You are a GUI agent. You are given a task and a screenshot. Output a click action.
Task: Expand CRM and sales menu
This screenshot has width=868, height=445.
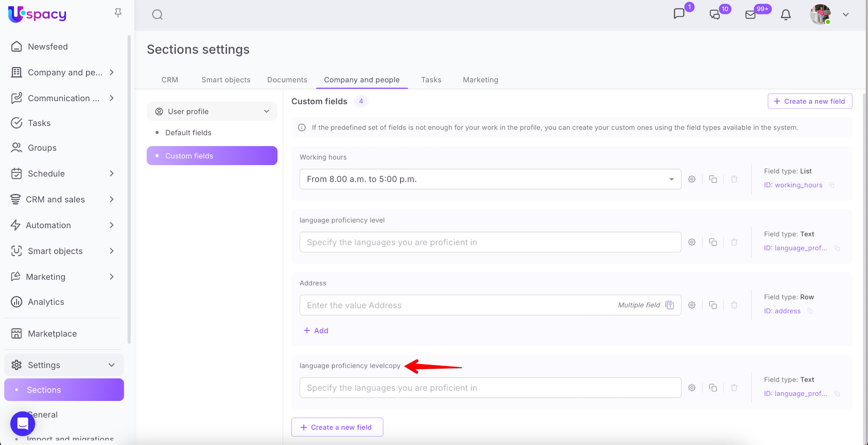point(111,199)
